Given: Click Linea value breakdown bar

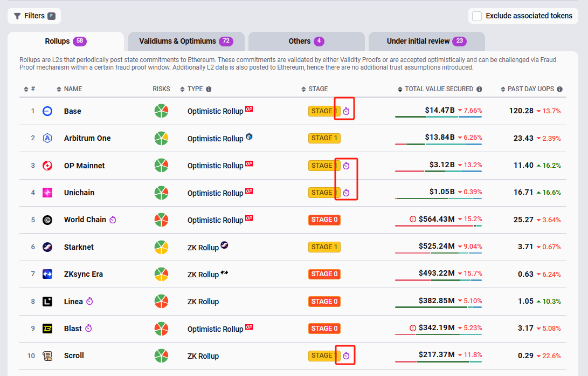Looking at the screenshot, I should [x=438, y=307].
